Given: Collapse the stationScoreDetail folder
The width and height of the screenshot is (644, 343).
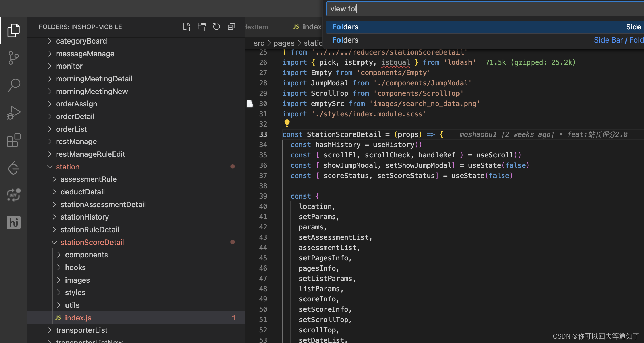Looking at the screenshot, I should click(x=54, y=242).
